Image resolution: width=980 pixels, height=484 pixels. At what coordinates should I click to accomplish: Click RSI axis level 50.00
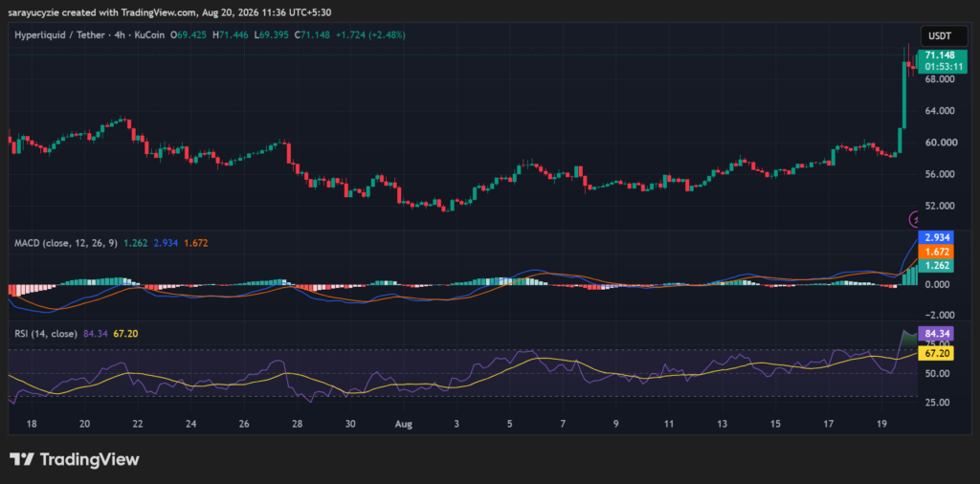tap(938, 373)
